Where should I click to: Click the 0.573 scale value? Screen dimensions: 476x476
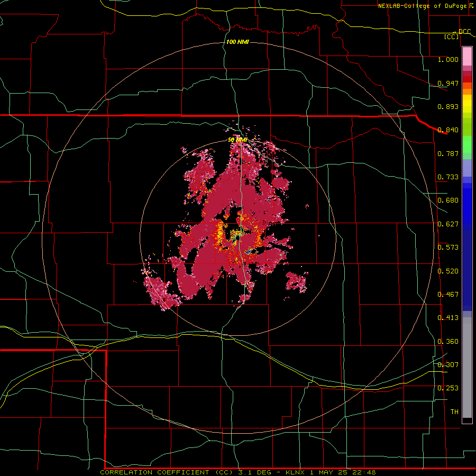pyautogui.click(x=448, y=248)
